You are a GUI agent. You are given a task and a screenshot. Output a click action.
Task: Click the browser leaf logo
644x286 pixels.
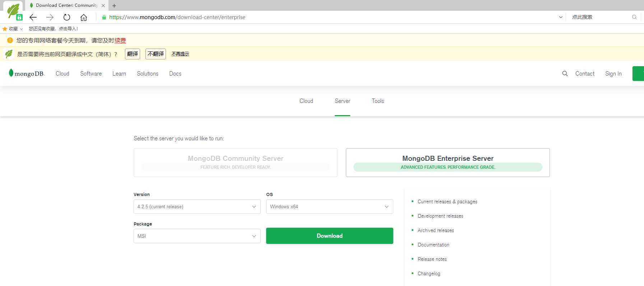tap(14, 11)
